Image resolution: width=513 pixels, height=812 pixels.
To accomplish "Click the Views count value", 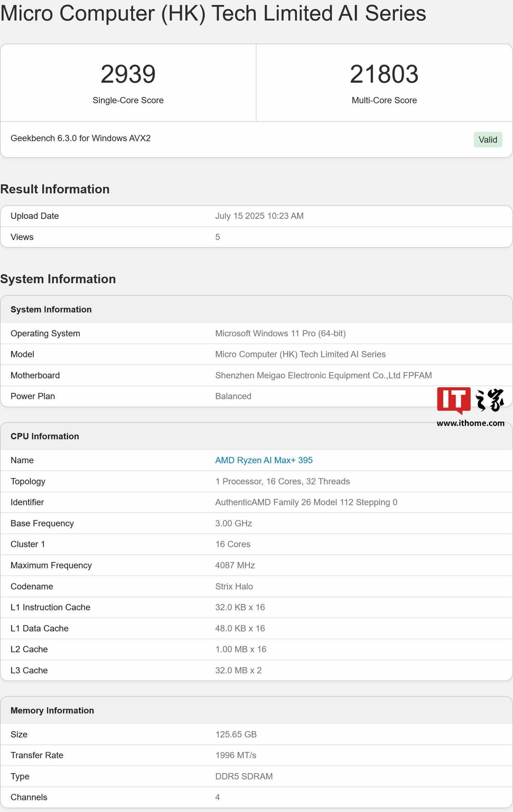I will 217,237.
